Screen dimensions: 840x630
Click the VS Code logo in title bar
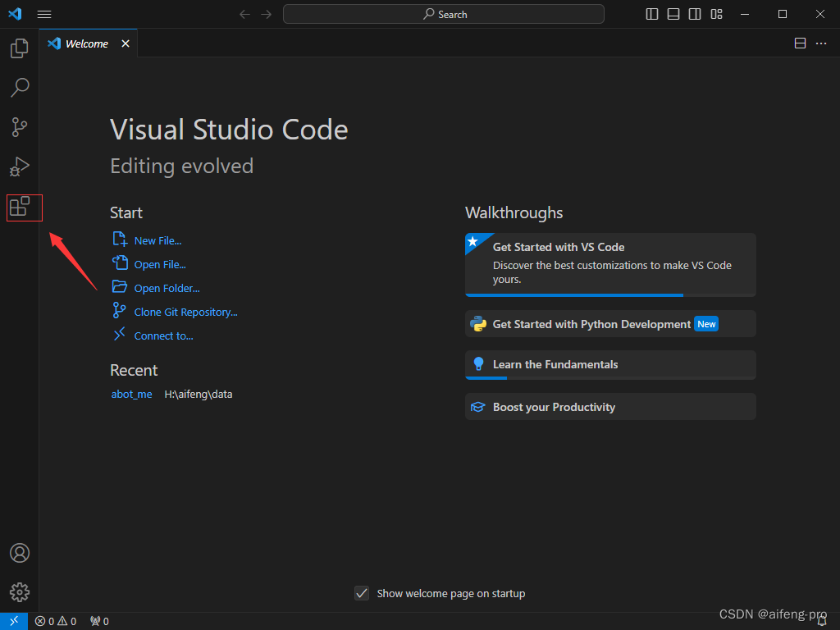[15, 14]
